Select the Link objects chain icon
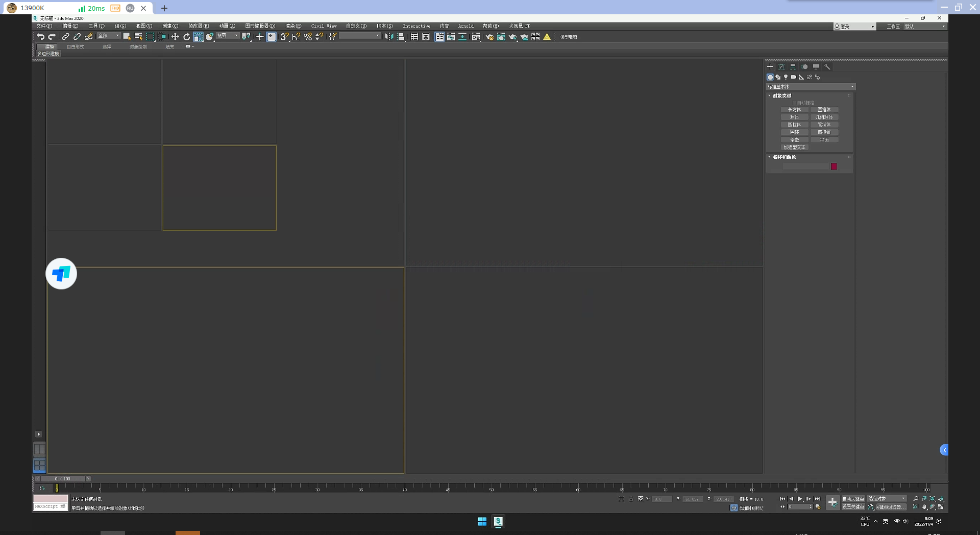980x535 pixels. (66, 37)
